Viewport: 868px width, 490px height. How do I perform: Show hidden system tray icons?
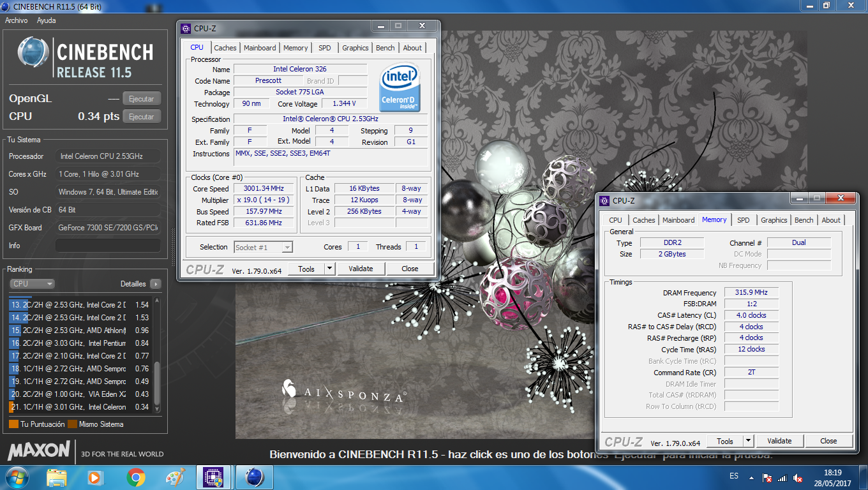click(x=751, y=477)
